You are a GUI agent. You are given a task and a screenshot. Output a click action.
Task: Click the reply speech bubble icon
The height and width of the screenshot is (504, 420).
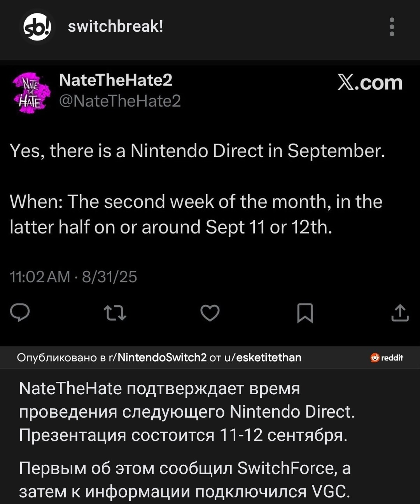click(x=20, y=313)
